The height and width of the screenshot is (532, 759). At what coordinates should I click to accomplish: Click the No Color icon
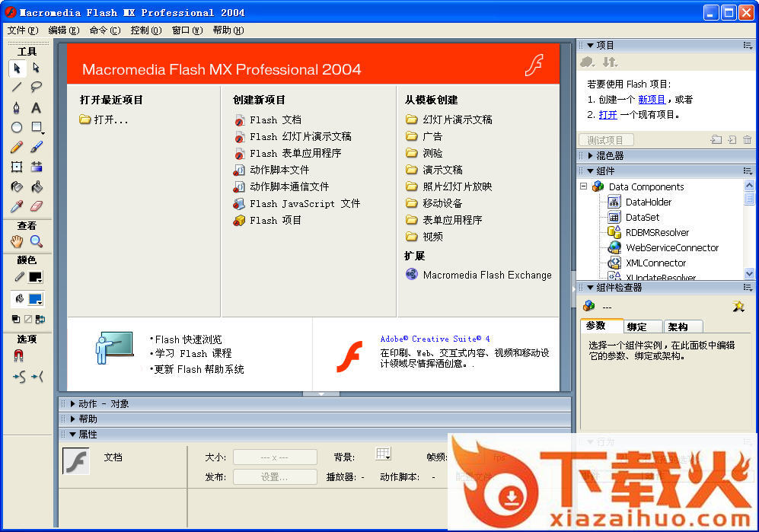(x=28, y=319)
